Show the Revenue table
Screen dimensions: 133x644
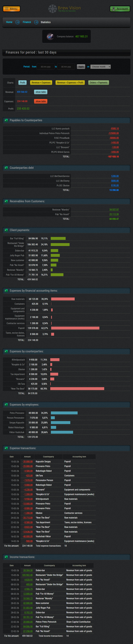pos(40,92)
